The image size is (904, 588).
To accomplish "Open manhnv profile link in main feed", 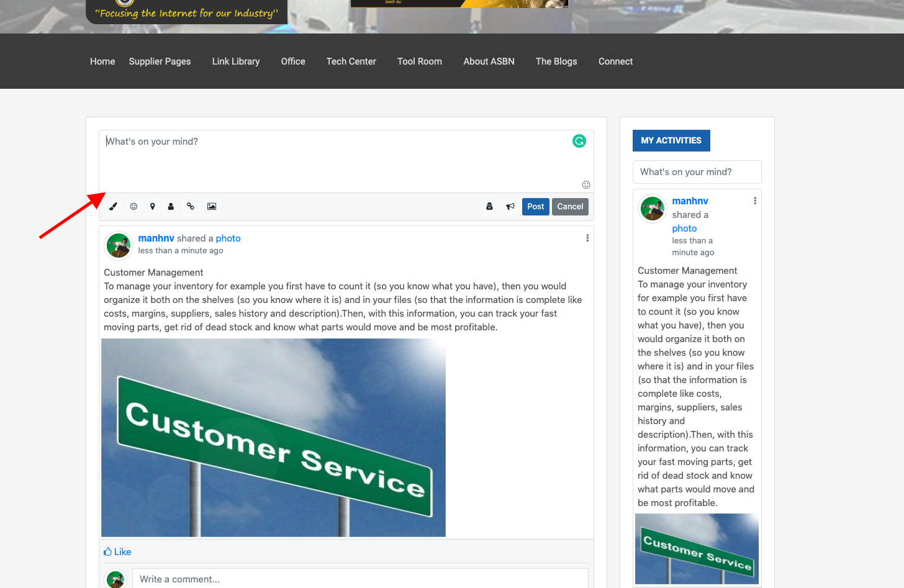I will tap(156, 238).
